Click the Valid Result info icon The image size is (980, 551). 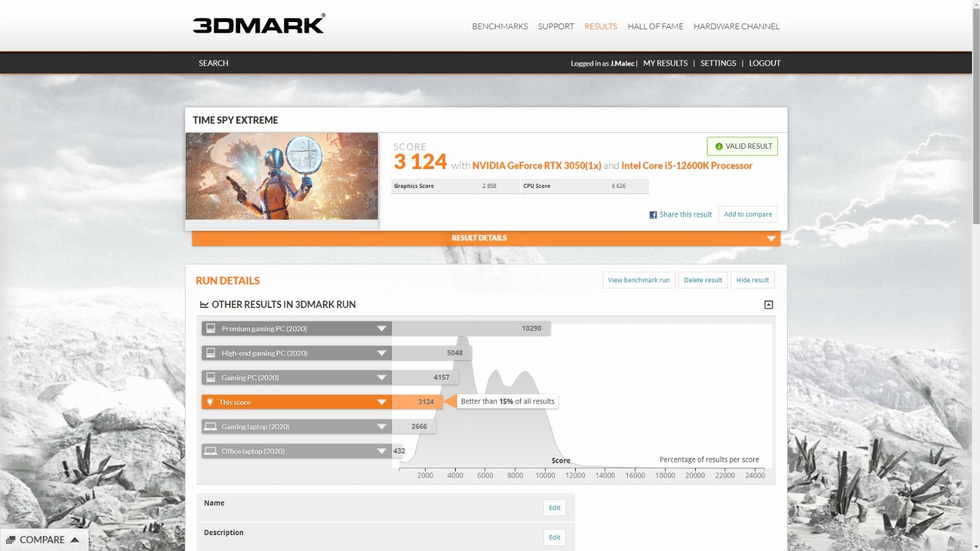click(719, 146)
